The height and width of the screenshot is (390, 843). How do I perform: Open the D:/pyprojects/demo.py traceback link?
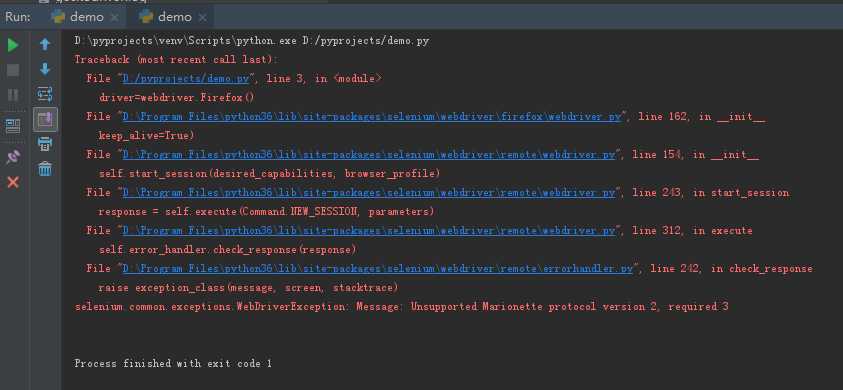click(x=186, y=79)
